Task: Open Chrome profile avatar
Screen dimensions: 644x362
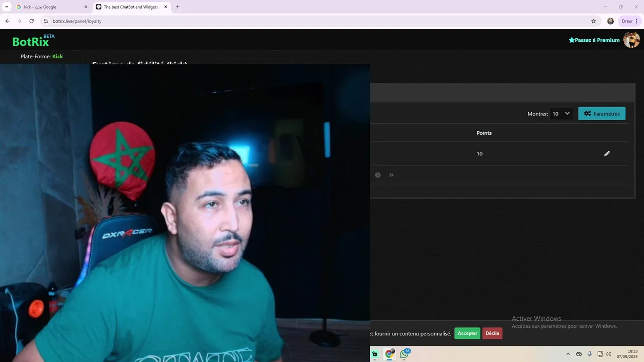Action: click(610, 21)
